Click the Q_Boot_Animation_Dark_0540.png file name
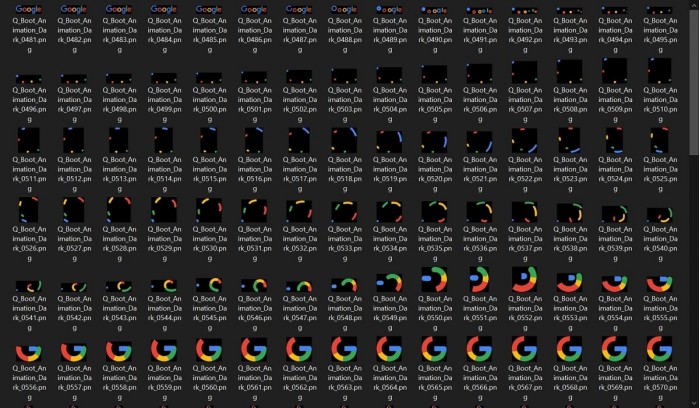Image resolution: width=700 pixels, height=408 pixels. coord(660,244)
